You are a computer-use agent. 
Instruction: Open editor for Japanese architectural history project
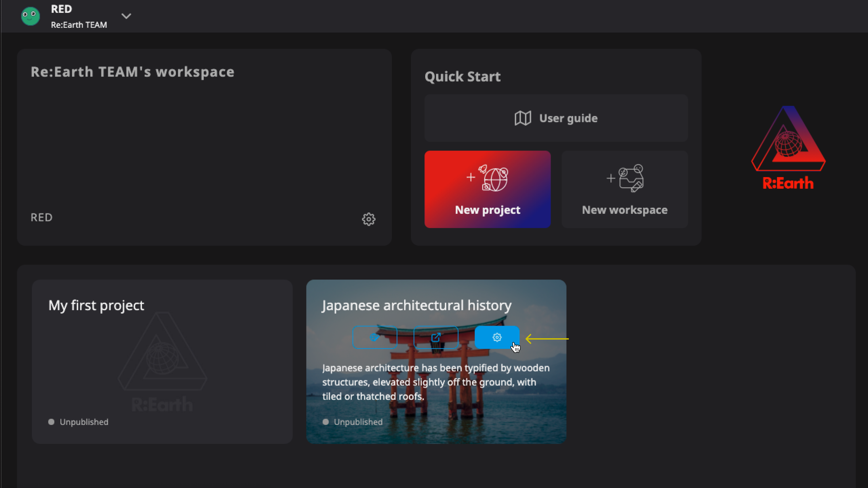(375, 337)
